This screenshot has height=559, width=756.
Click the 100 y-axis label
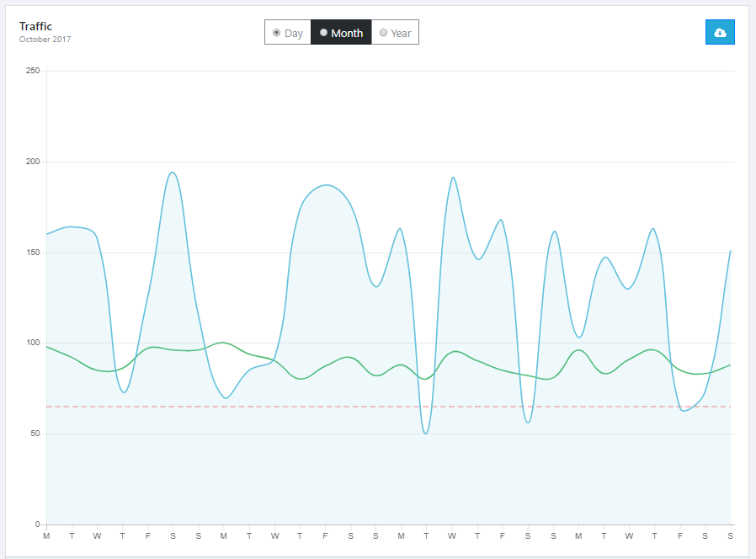33,343
